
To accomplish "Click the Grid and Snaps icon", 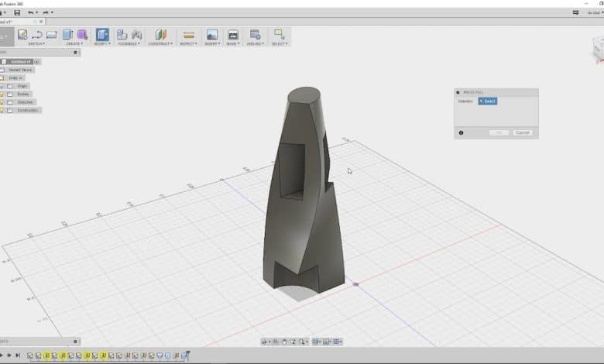I will point(326,342).
